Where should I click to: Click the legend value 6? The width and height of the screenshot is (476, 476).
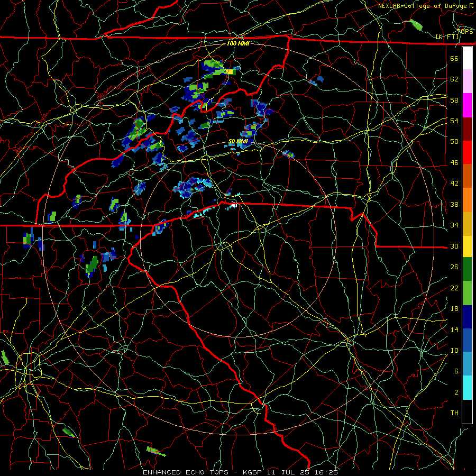click(456, 371)
